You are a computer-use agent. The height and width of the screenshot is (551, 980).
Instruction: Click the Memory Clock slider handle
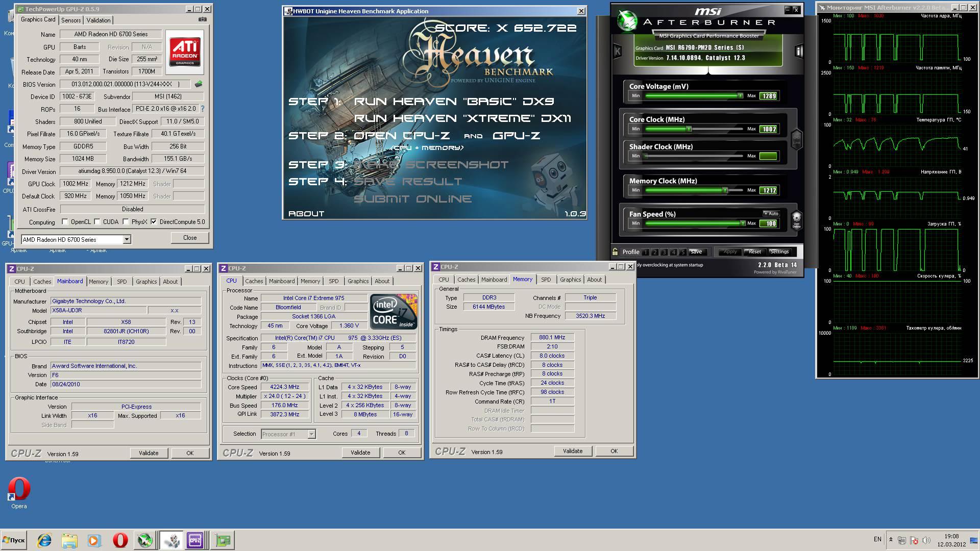(725, 190)
